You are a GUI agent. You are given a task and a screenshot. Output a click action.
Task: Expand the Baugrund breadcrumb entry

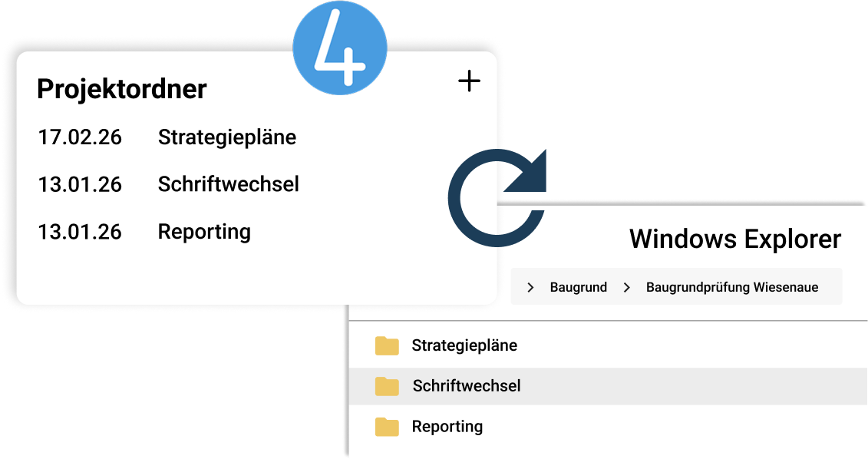coord(577,286)
